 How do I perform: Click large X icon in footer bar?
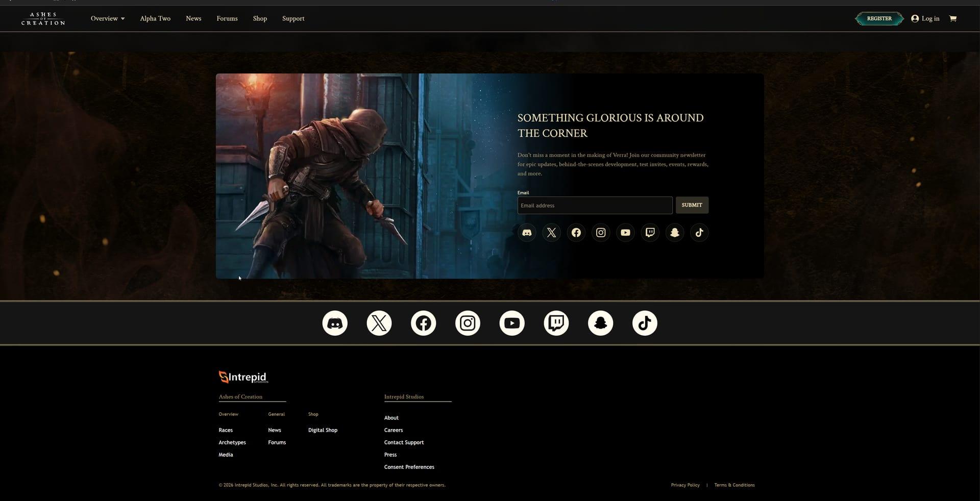point(379,323)
